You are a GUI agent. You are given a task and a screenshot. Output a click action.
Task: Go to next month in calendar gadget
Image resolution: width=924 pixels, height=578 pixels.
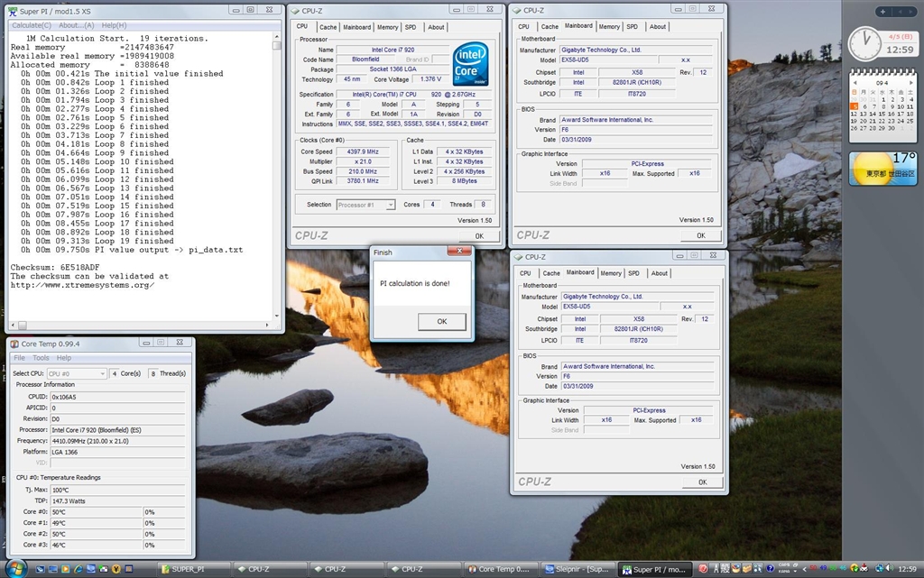pos(910,82)
